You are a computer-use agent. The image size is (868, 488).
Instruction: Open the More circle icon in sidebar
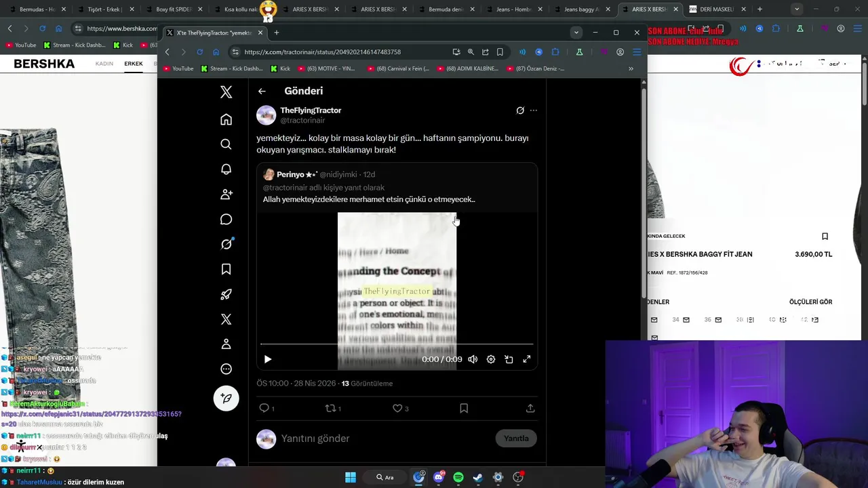point(226,369)
